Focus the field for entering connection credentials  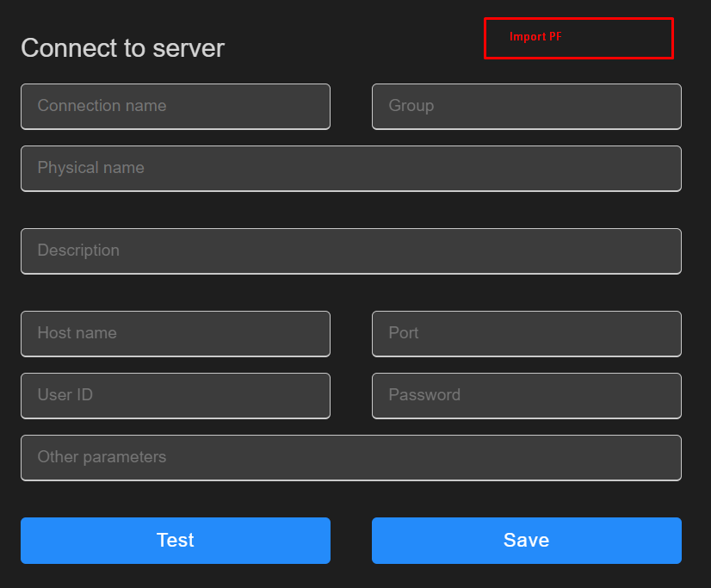tap(526, 395)
